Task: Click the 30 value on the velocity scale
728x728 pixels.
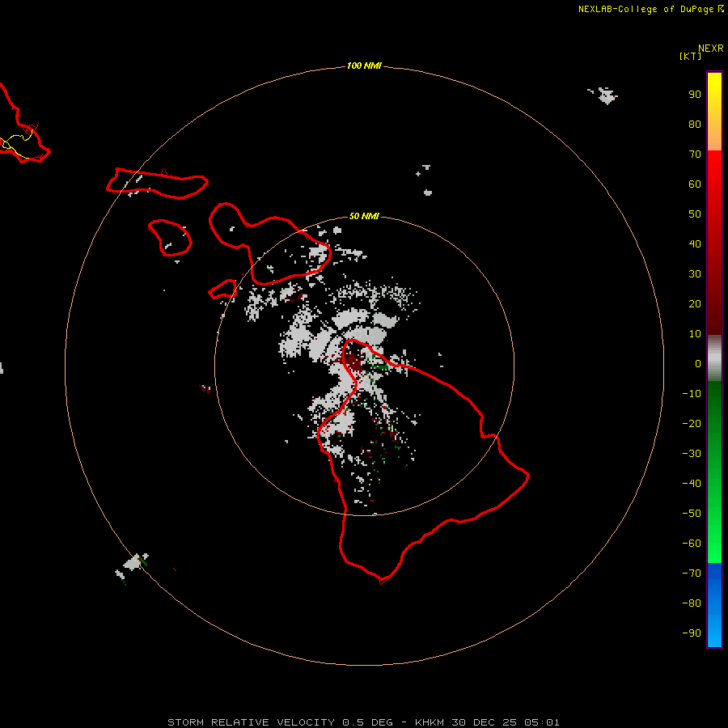Action: pos(695,274)
